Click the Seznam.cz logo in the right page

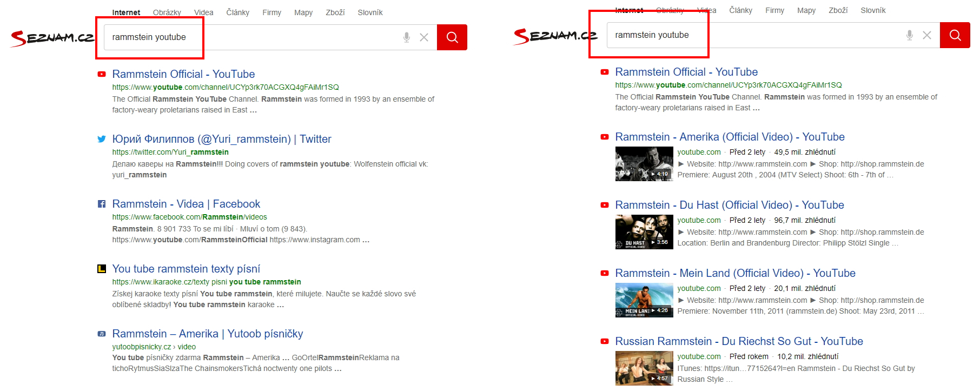[555, 36]
